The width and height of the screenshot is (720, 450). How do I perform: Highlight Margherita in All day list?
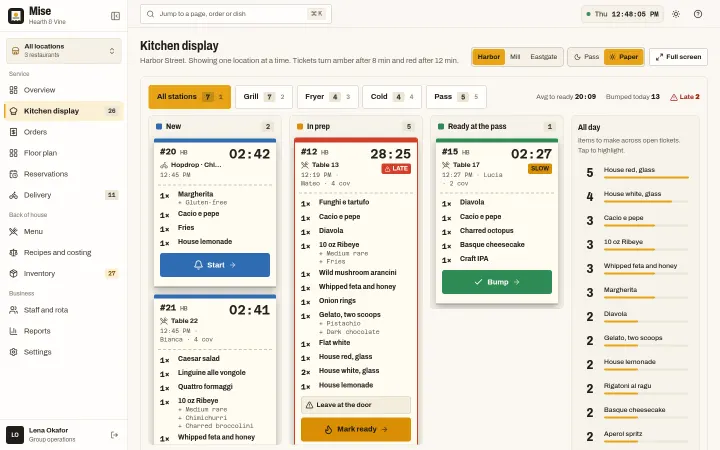click(636, 292)
